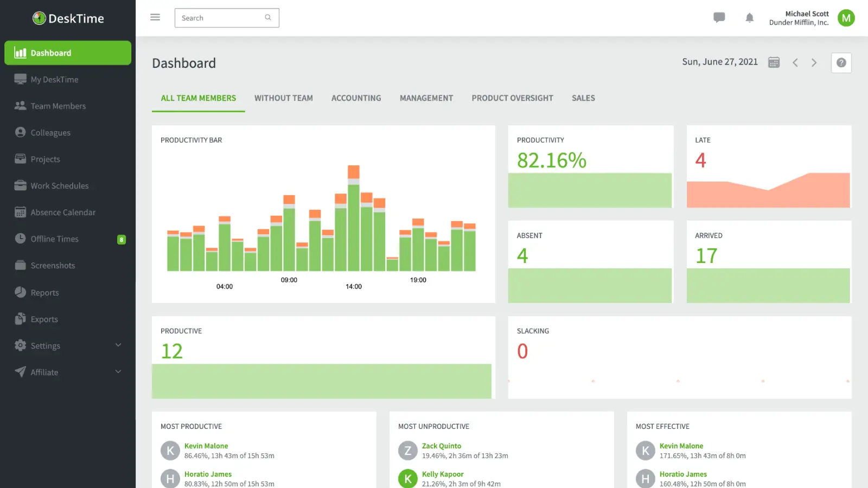Select the Without Team tab
The image size is (868, 488).
tap(284, 98)
